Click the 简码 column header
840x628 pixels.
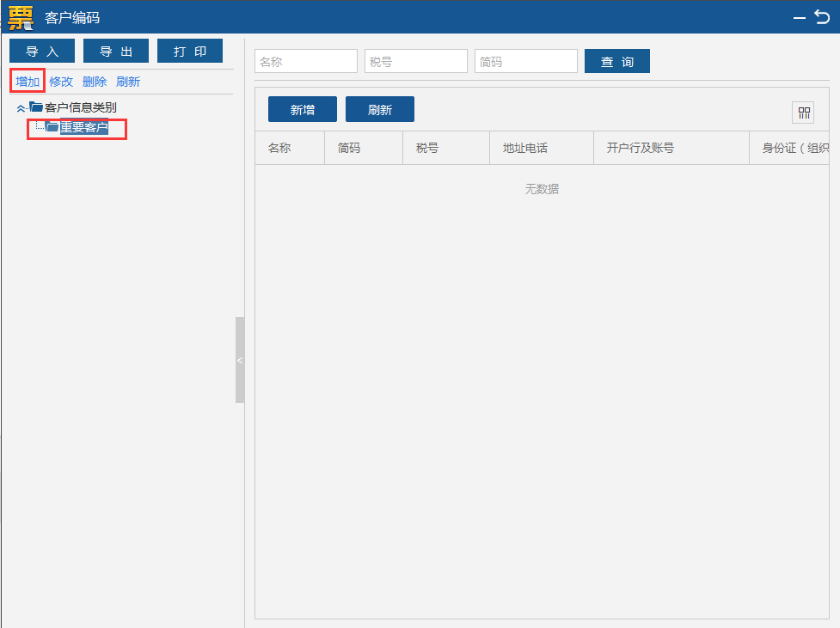tap(364, 148)
